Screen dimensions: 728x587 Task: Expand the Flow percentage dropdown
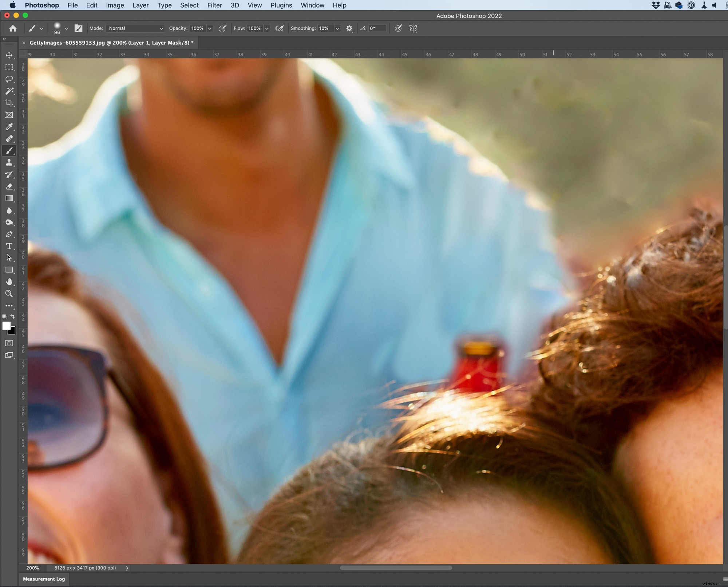pyautogui.click(x=267, y=28)
